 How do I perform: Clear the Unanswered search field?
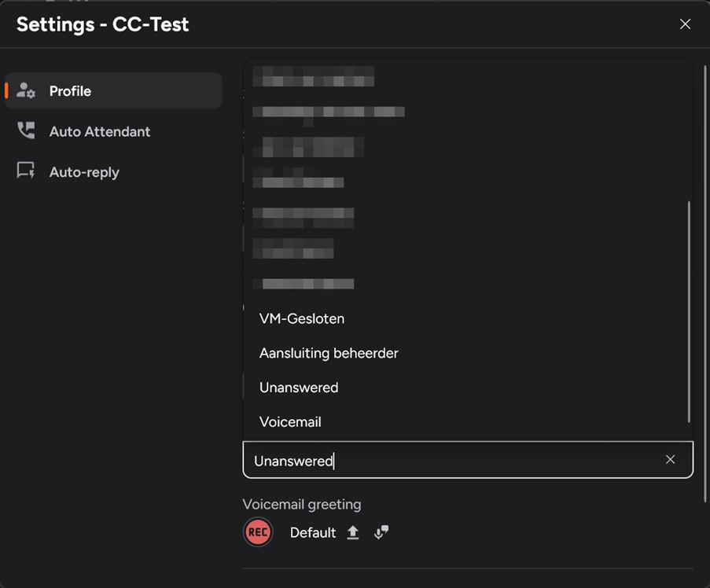[x=670, y=460]
